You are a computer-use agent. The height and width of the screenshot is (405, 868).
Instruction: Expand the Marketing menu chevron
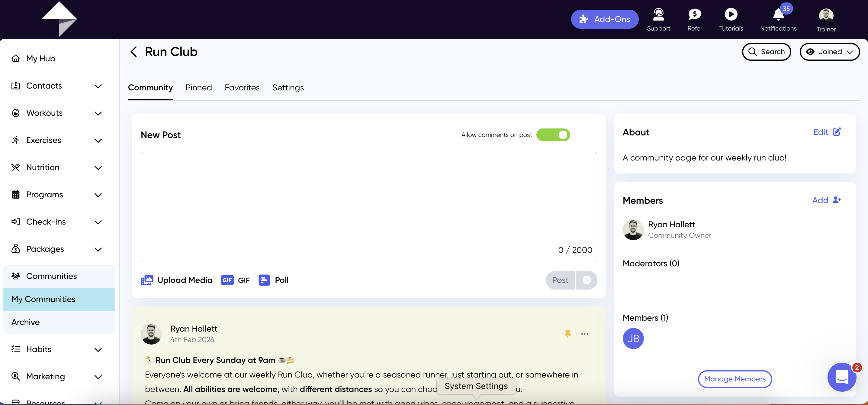[98, 377]
